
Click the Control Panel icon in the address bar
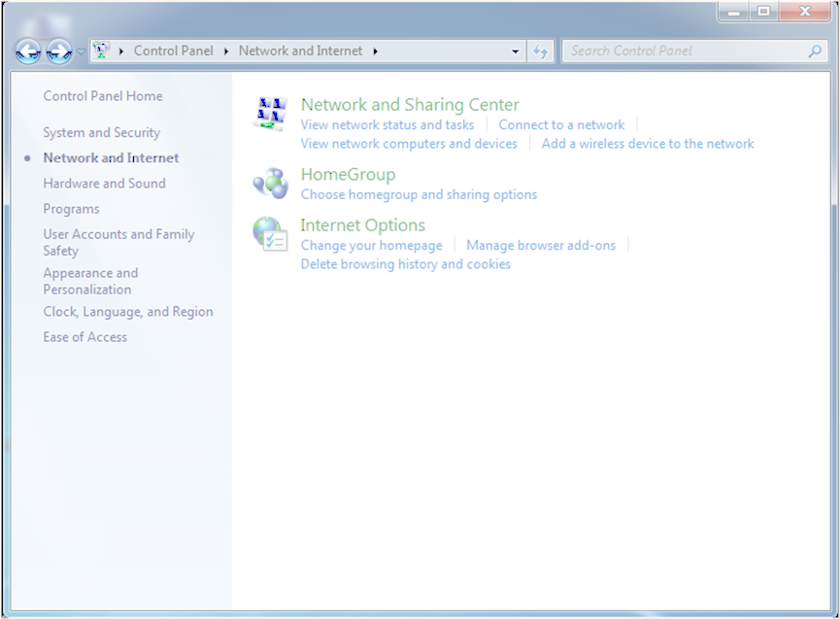pos(101,51)
